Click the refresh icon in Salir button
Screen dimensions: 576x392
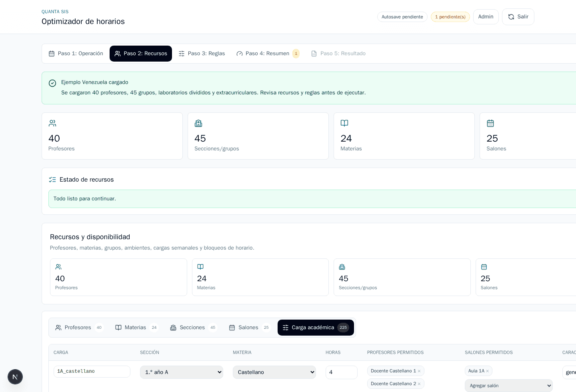click(511, 17)
